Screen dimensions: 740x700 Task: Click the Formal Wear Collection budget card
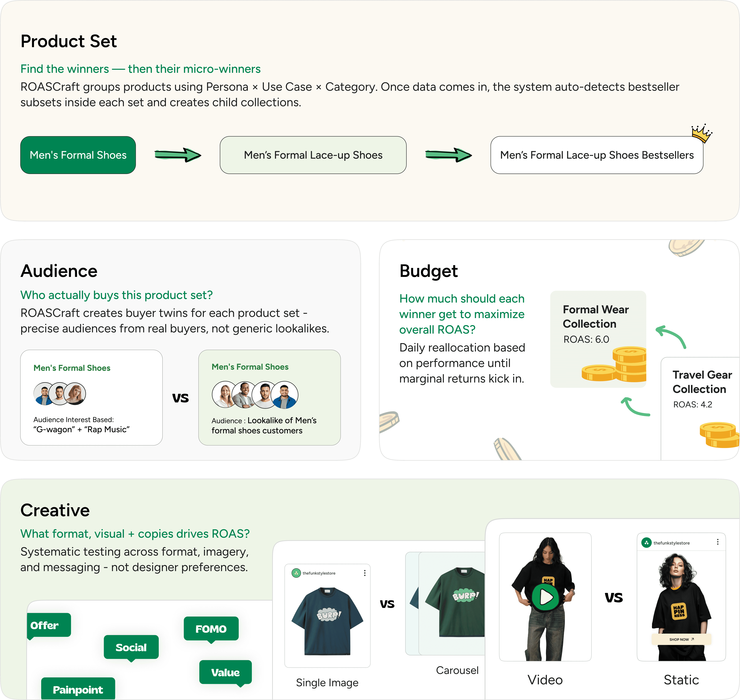click(x=598, y=339)
